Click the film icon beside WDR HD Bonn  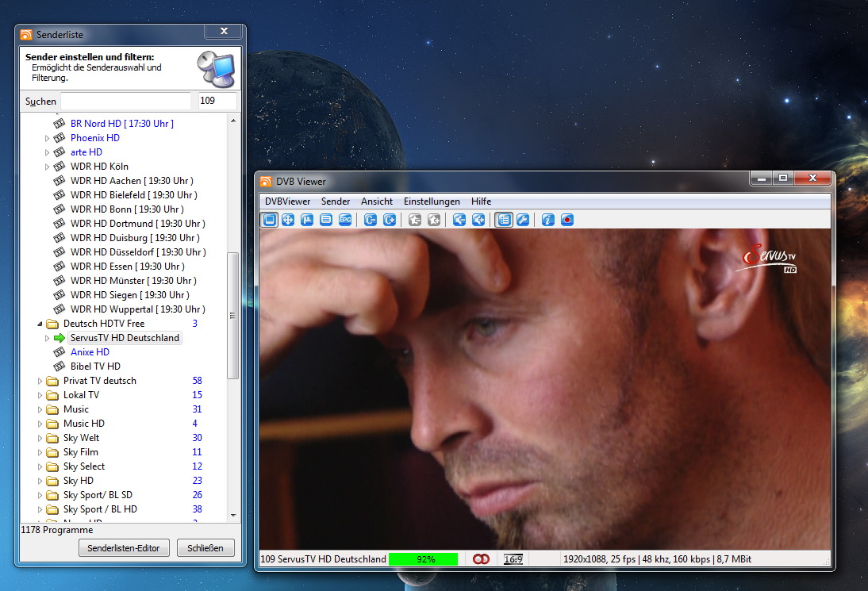click(x=60, y=209)
